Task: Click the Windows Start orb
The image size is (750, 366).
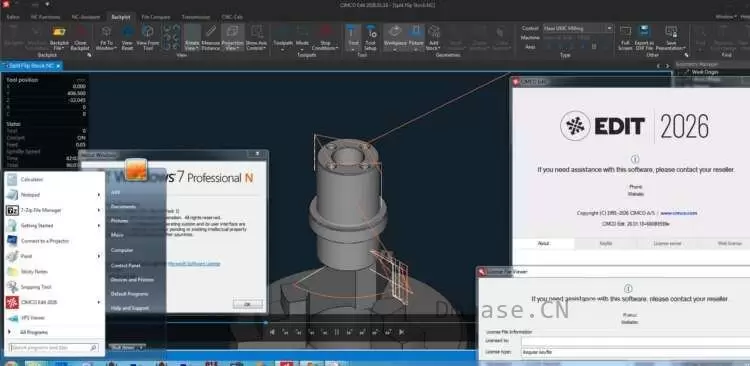Action: coord(10,364)
